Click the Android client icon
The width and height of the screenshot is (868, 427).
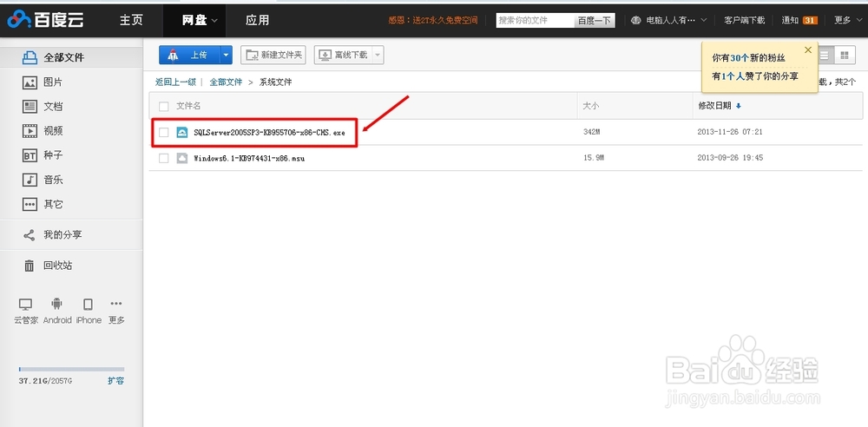(x=56, y=304)
